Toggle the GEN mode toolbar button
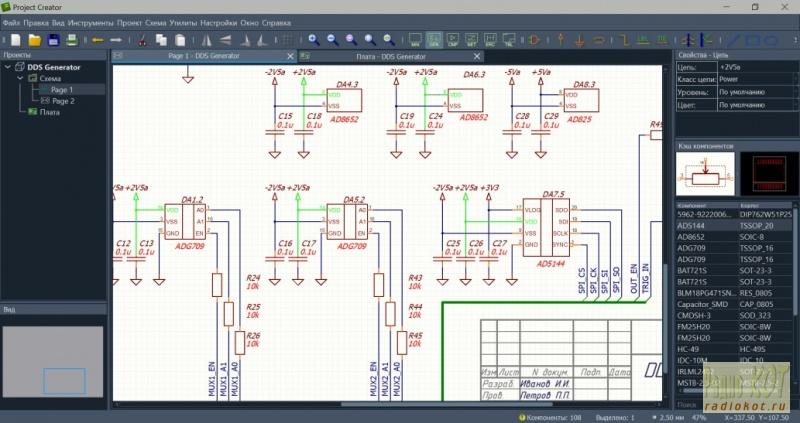Image resolution: width=800 pixels, height=423 pixels. click(434, 40)
